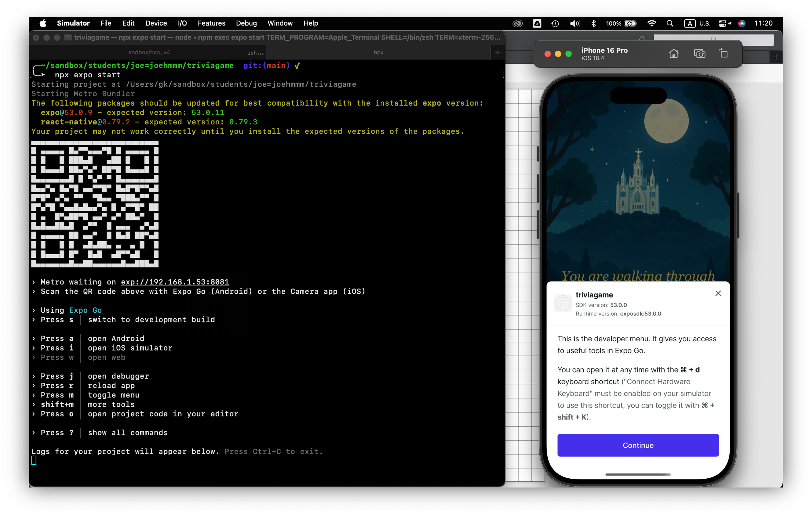Click the terminal cursor prompt line
The width and height of the screenshot is (812, 516).
tap(34, 460)
